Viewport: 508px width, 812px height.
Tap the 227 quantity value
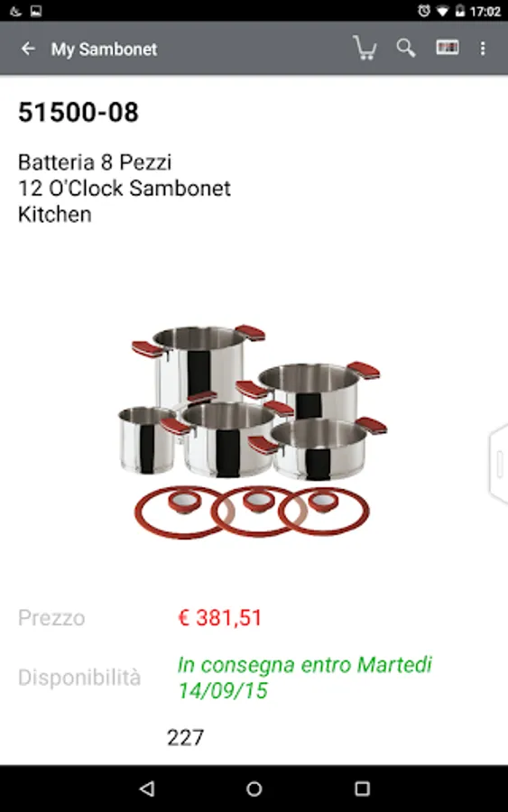(x=185, y=737)
